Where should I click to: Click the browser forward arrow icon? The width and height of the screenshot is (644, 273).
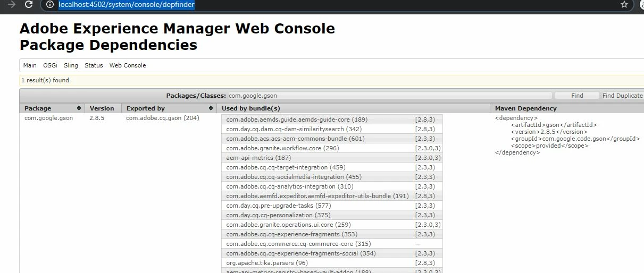[x=11, y=5]
